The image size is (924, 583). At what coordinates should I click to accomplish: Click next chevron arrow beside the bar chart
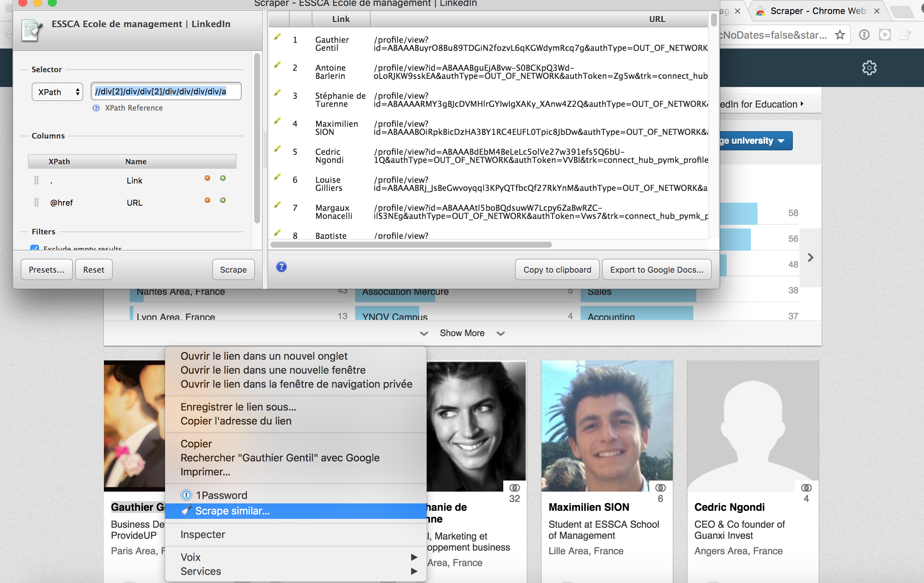811,258
